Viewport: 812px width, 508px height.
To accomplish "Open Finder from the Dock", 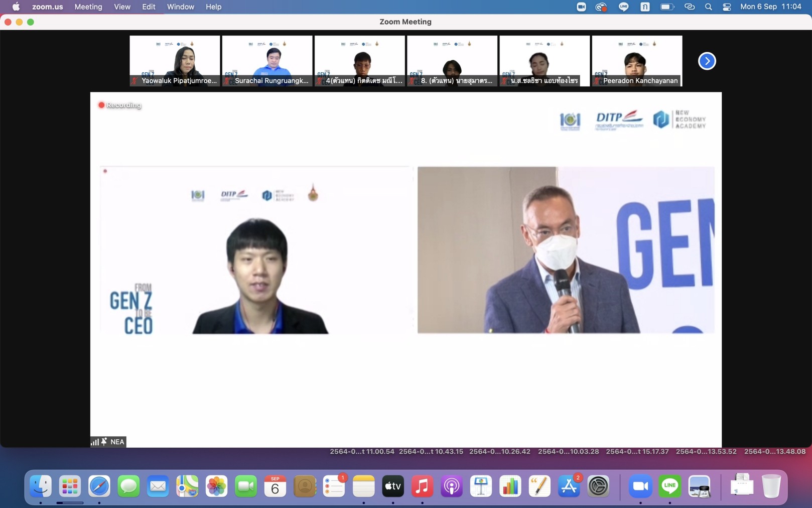I will tap(41, 486).
